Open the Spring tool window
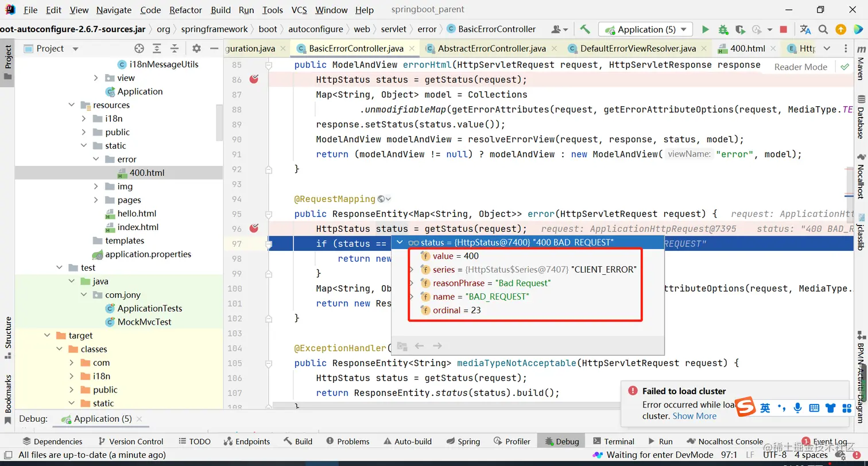Image resolution: width=868 pixels, height=466 pixels. [x=463, y=441]
